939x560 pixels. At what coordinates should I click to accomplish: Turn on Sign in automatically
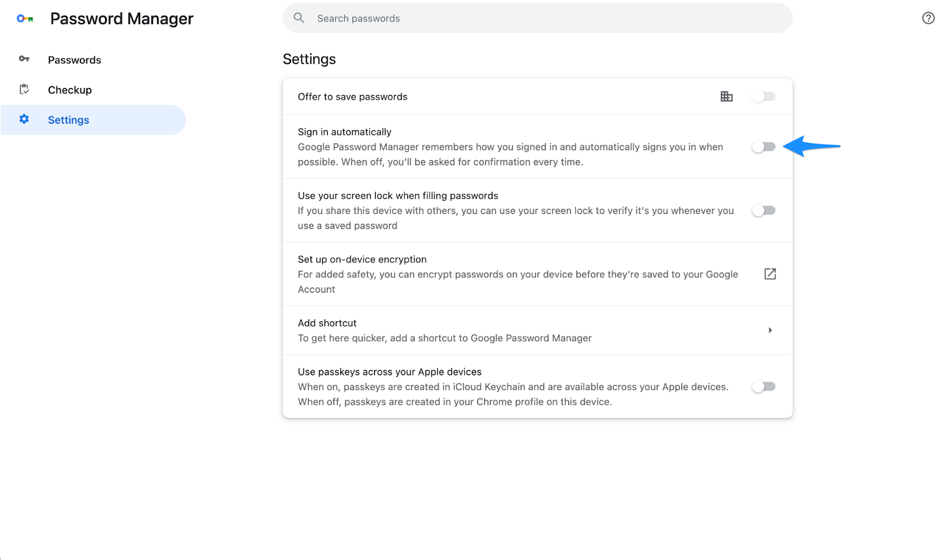764,147
